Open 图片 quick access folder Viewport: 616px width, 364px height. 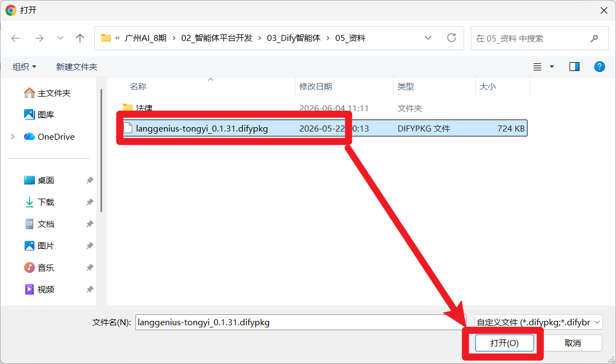coord(39,246)
